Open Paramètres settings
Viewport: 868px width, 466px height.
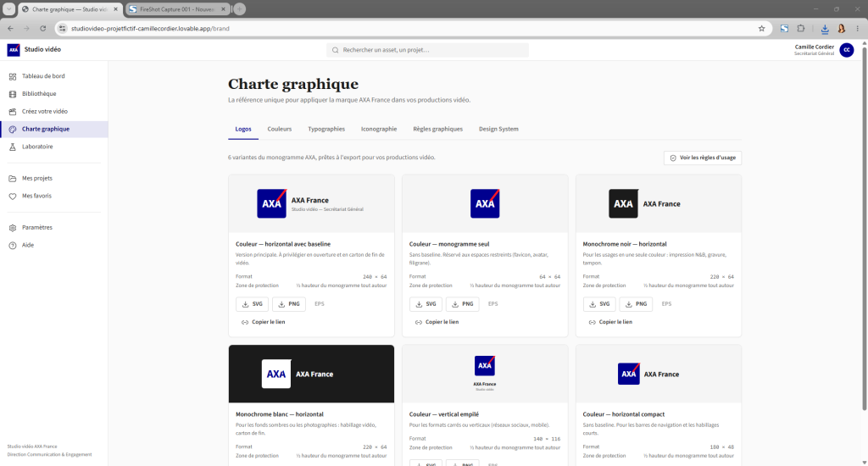pyautogui.click(x=53, y=227)
